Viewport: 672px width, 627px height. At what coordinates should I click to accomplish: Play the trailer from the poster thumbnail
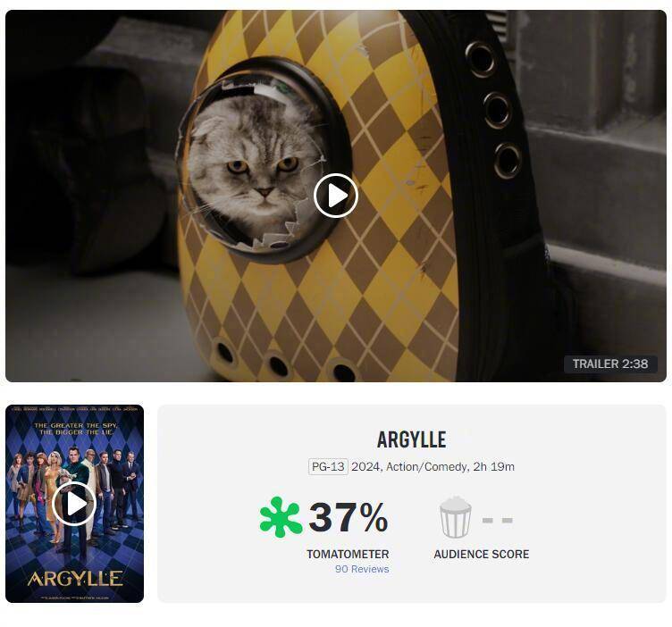point(73,504)
